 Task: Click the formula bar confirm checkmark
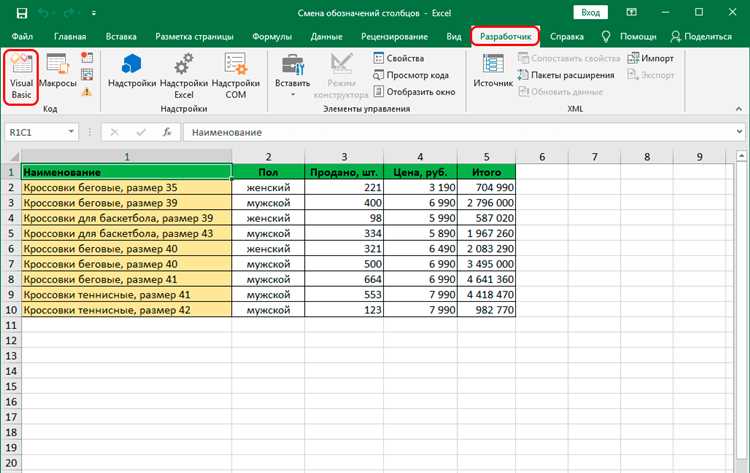[141, 132]
